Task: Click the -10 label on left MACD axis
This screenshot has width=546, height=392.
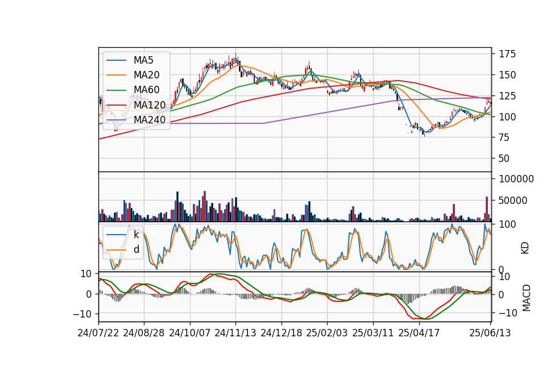Action: tap(82, 314)
